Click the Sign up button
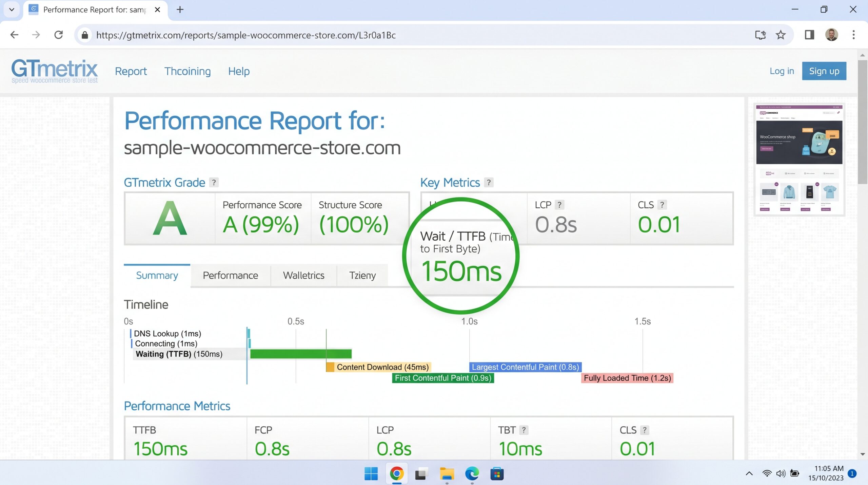The width and height of the screenshot is (868, 485). pyautogui.click(x=824, y=71)
